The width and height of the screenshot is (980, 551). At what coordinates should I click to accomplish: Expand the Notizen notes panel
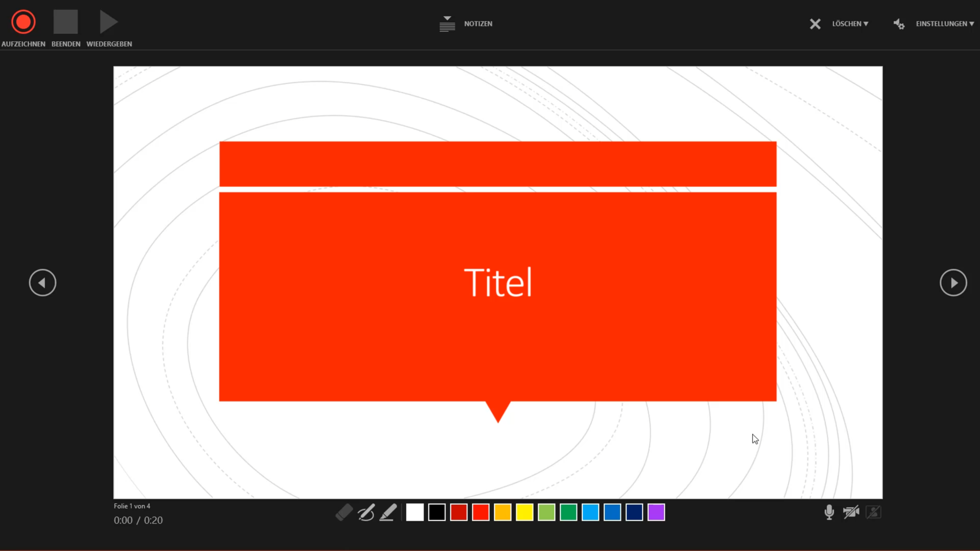point(466,23)
